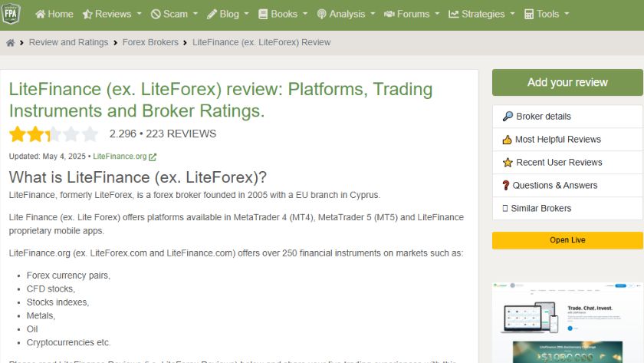Go to Forex Brokers breadcrumb
Image resolution: width=644 pixels, height=363 pixels.
150,42
